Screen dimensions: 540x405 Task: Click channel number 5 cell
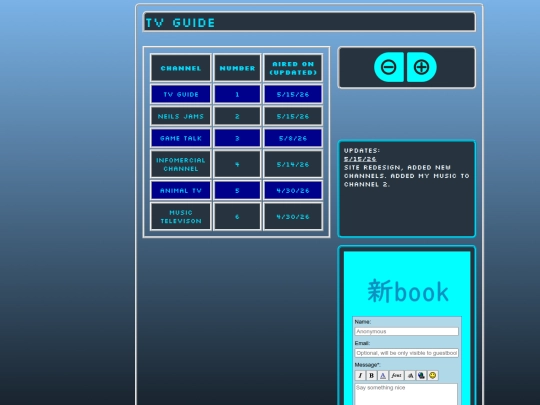(x=237, y=190)
